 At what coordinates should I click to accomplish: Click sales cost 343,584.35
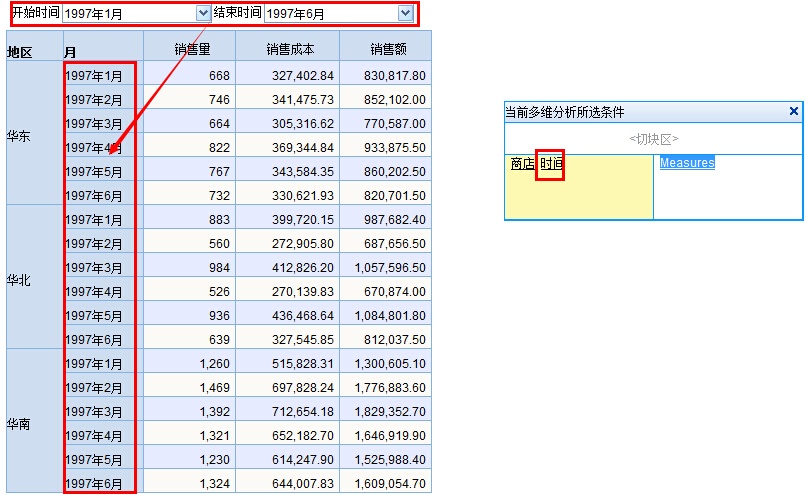click(303, 172)
